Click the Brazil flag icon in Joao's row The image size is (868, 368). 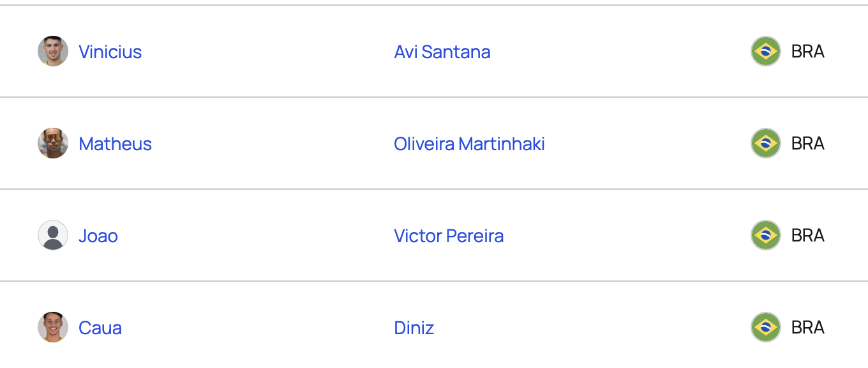pos(766,235)
